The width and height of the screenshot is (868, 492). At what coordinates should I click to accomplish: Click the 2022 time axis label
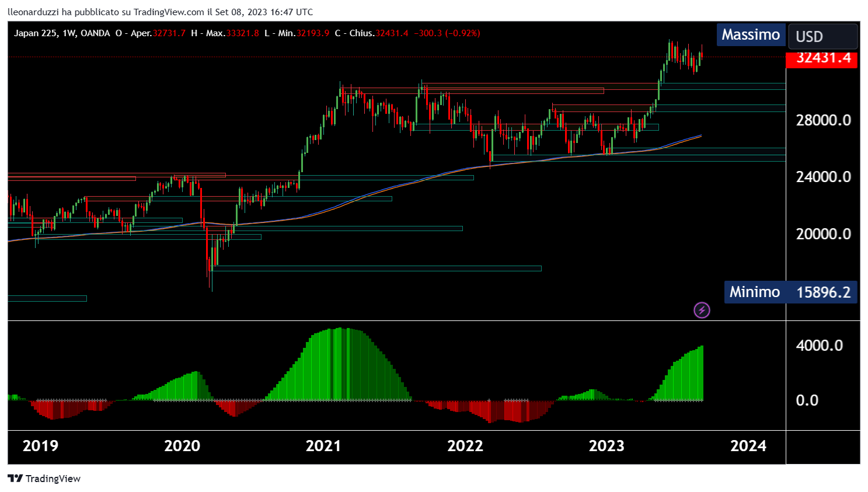tap(465, 446)
